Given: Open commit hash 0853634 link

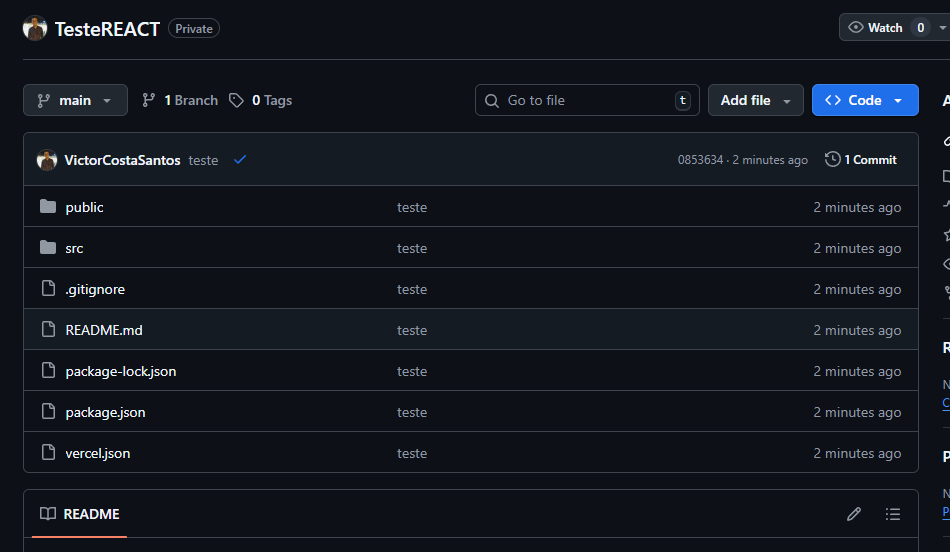Looking at the screenshot, I should click(x=700, y=160).
